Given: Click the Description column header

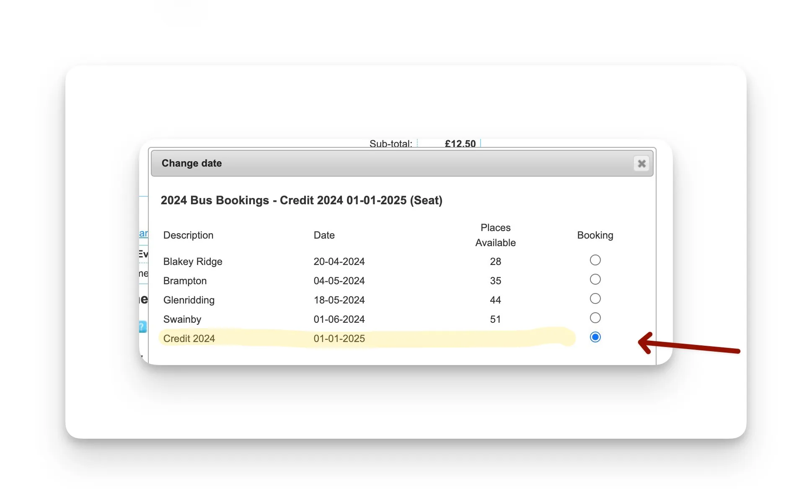Looking at the screenshot, I should click(x=188, y=235).
